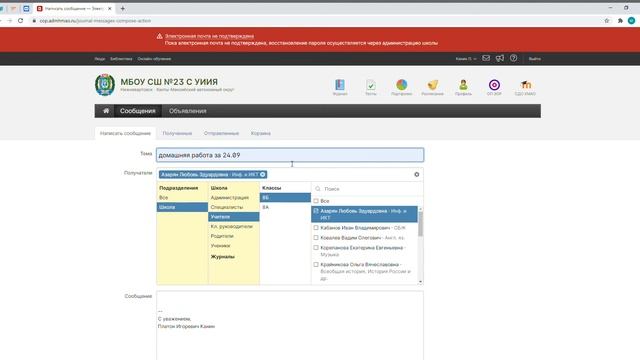Screen dimensions: 640x360
Task: Click the Журналы heading in the Школа column
Action: click(x=222, y=257)
